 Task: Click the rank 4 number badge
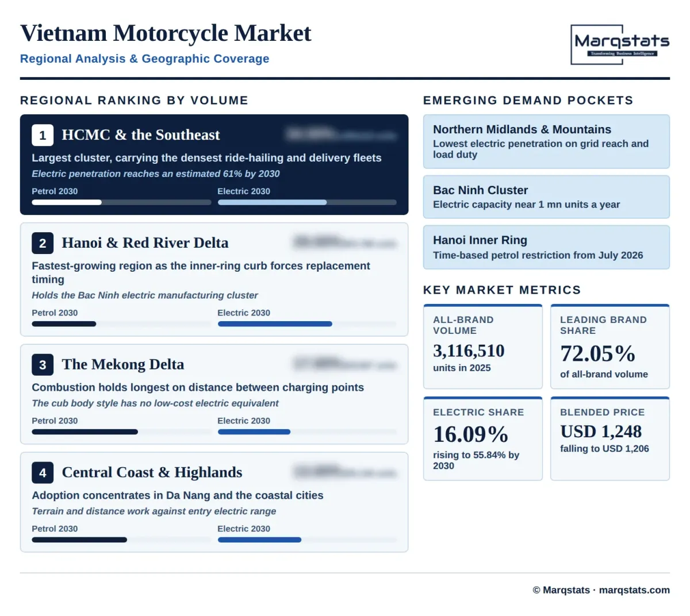43,473
